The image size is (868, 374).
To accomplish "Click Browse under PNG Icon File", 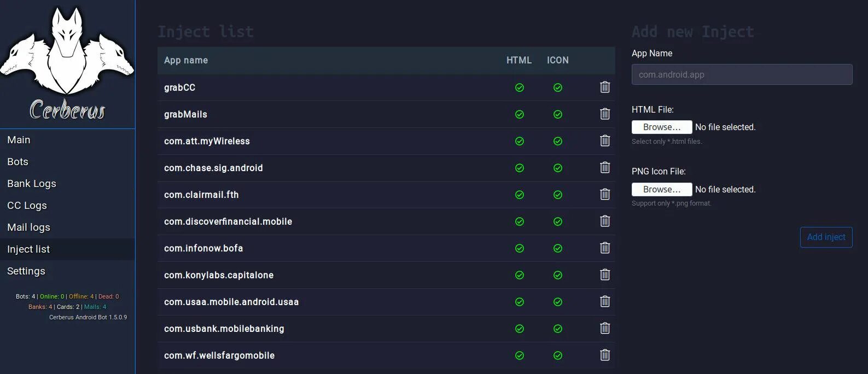I will pos(662,189).
